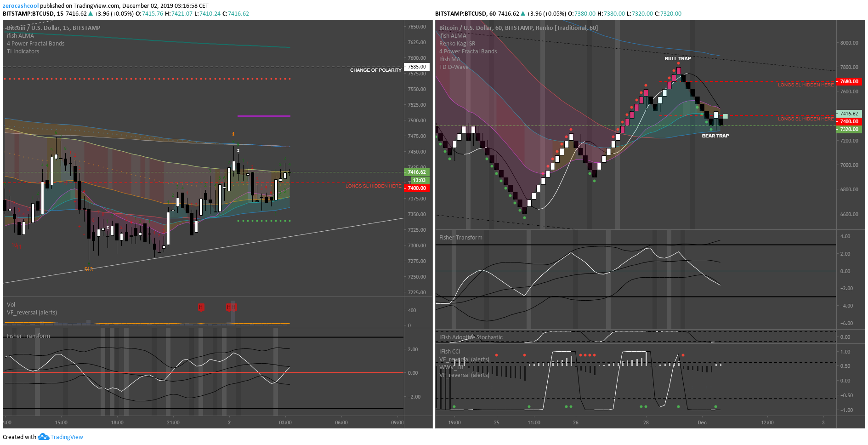Screen dimensions: 868x445
Task: Select VF_reversal (alerts) directly below IFish CCI
Action: tap(464, 359)
